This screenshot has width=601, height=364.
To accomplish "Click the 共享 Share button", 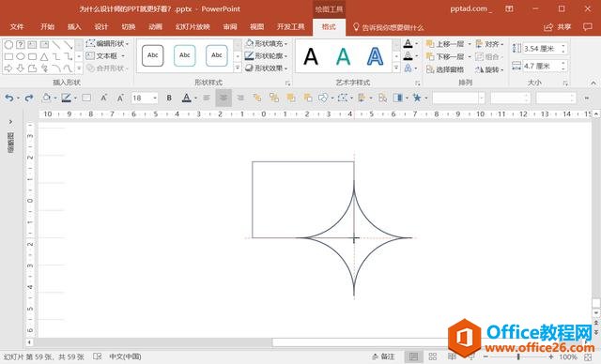I will [557, 27].
